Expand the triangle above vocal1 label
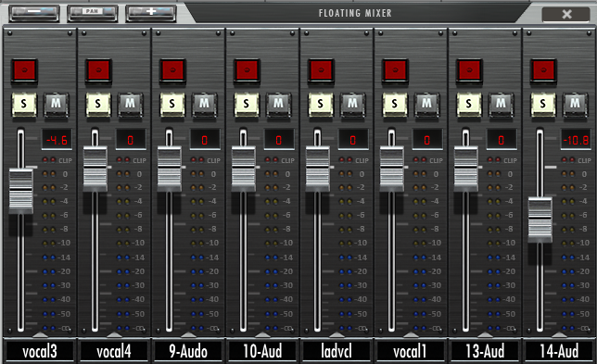Image resolution: width=597 pixels, height=364 pixels. point(411,334)
